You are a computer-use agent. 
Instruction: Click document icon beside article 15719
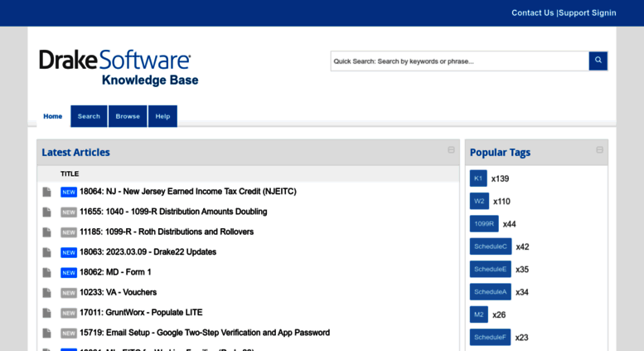click(46, 333)
